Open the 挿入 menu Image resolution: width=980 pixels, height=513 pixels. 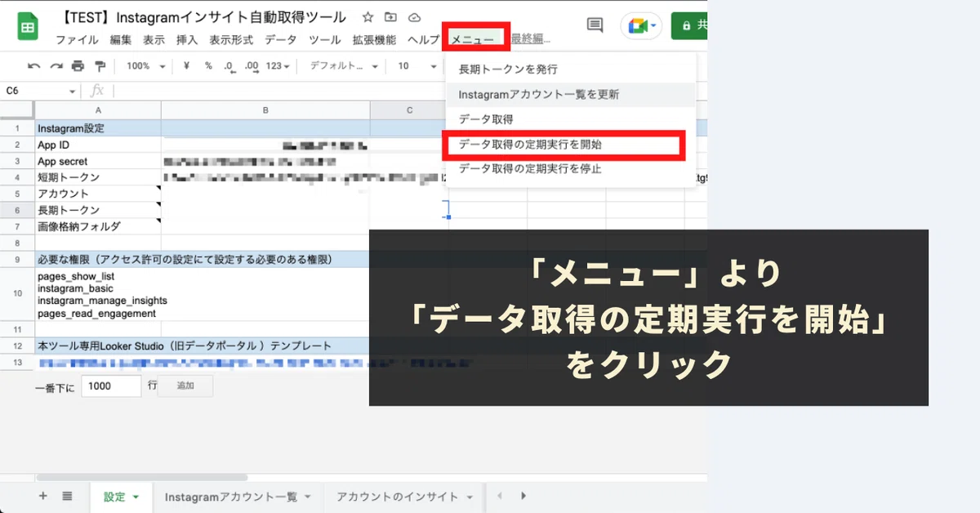pos(187,40)
